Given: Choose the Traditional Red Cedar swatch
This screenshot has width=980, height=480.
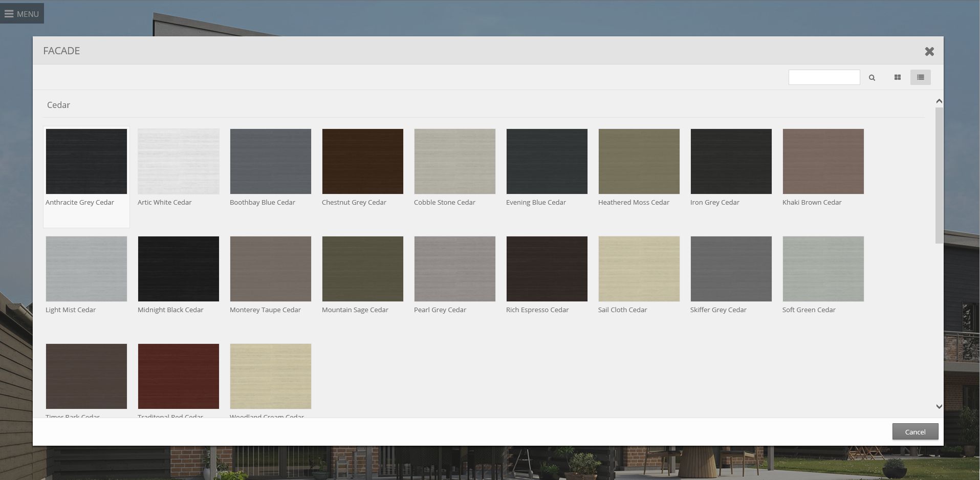Looking at the screenshot, I should (179, 377).
